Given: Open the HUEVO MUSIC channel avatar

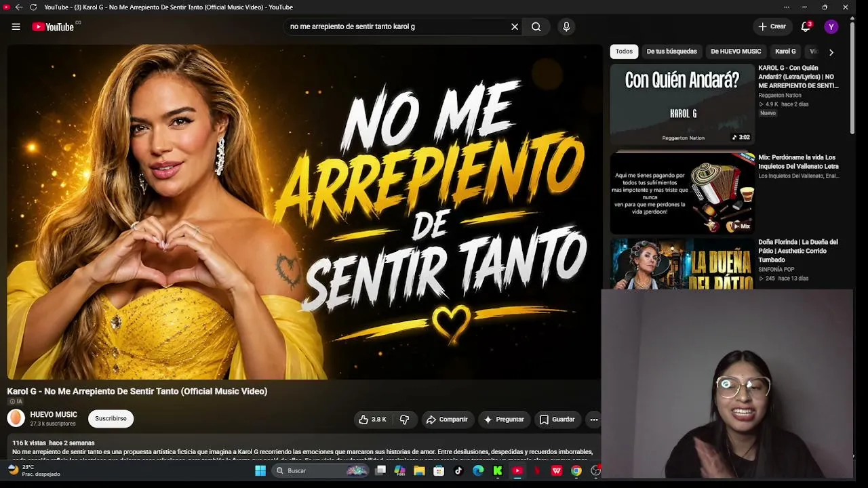Looking at the screenshot, I should (x=16, y=419).
